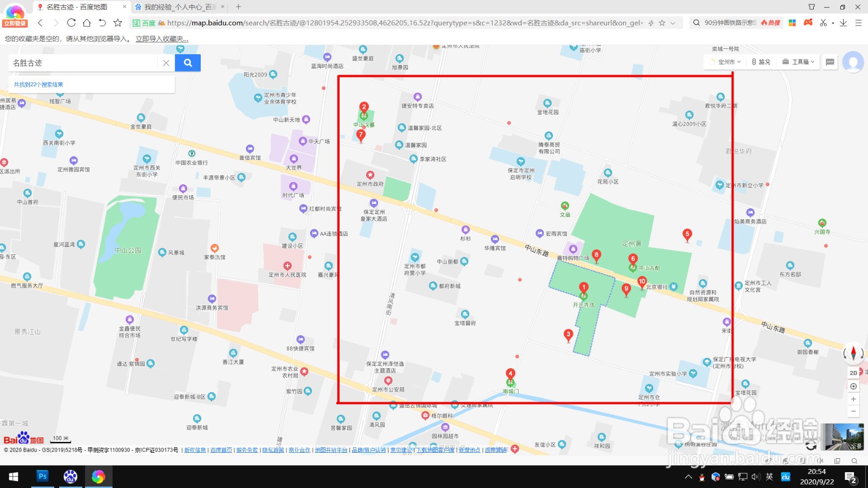Open the browser hamburger menu
This screenshot has width=868, height=488.
pos(858,23)
